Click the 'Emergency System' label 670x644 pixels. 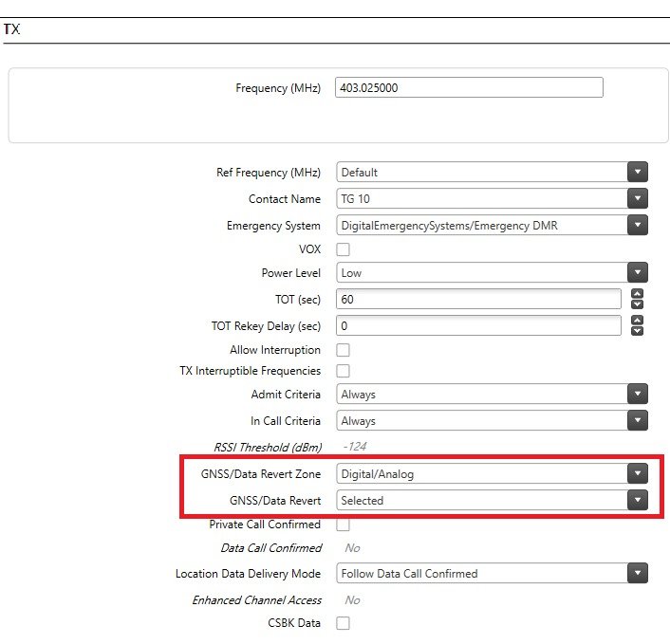[x=273, y=226]
